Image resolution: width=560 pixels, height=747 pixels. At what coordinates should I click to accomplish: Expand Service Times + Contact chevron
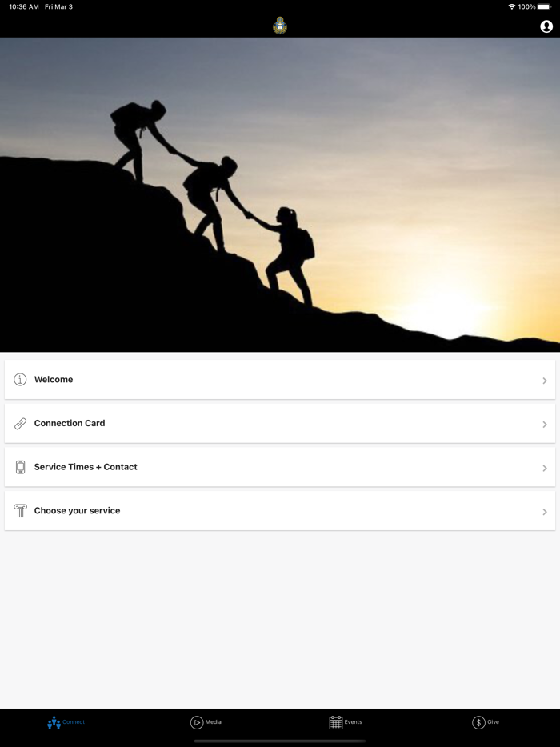pyautogui.click(x=545, y=469)
